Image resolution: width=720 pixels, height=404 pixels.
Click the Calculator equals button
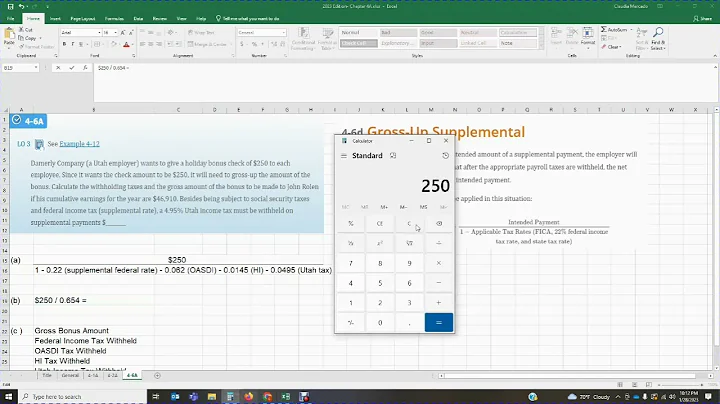(439, 323)
